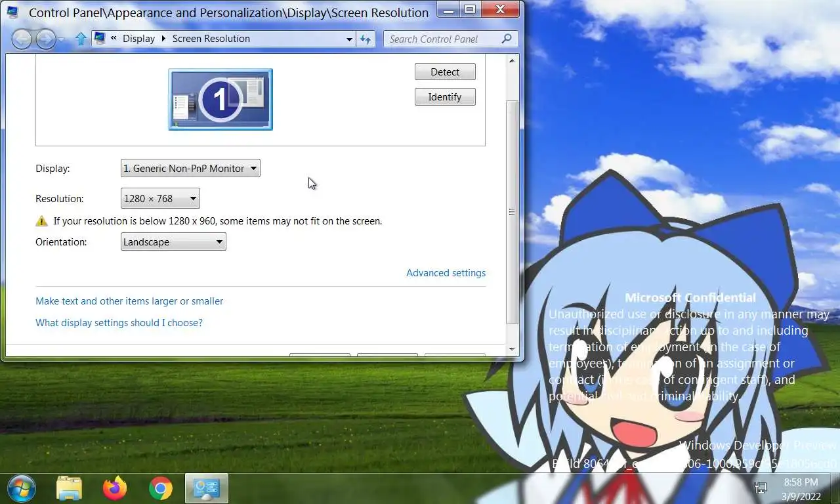Click the Identify button
The width and height of the screenshot is (840, 504).
[x=445, y=97]
